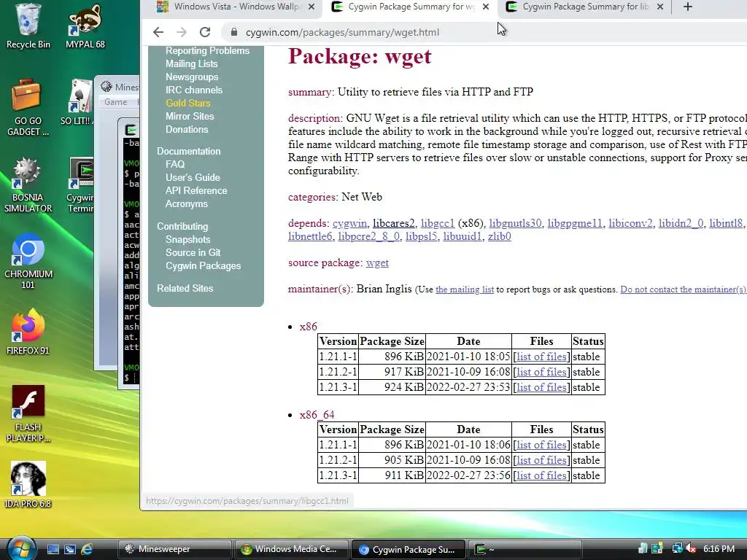Open User's Guide sidebar link

193,178
